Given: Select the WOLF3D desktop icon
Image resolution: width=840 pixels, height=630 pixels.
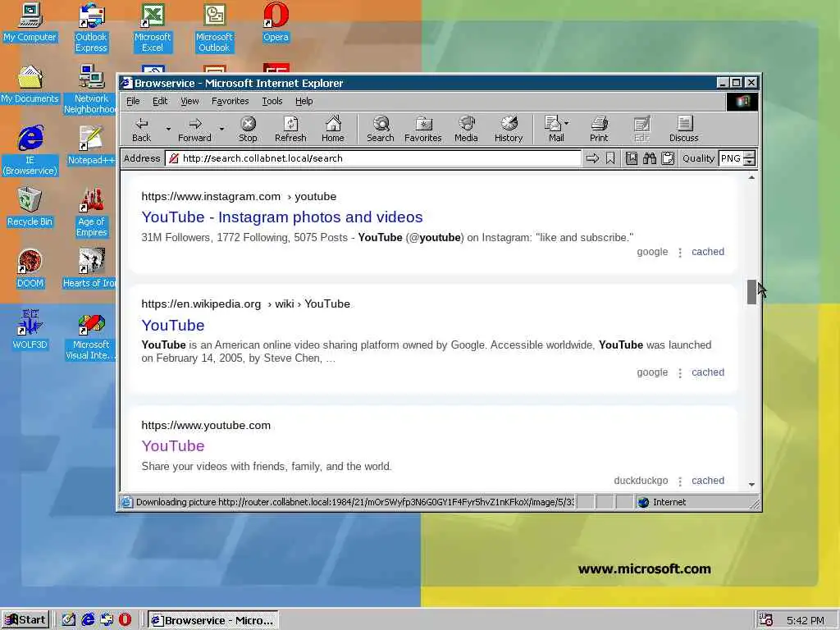Looking at the screenshot, I should 30,330.
